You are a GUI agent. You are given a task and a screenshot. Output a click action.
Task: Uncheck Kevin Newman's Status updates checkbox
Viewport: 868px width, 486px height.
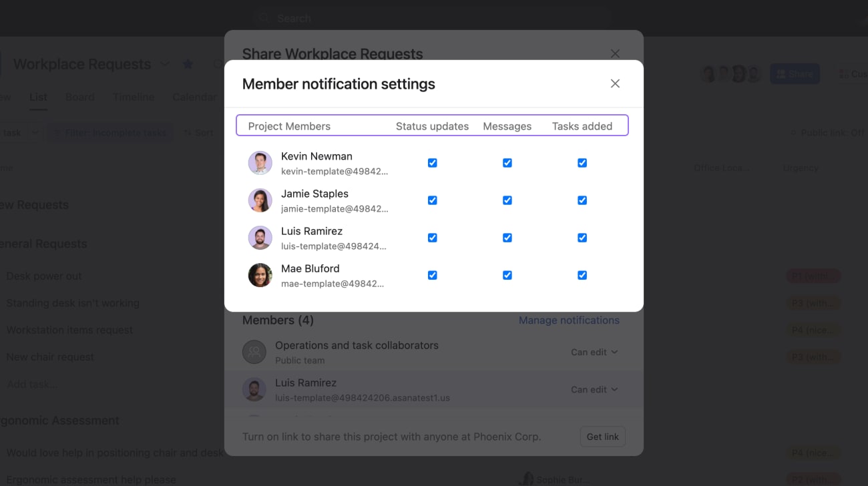pos(433,163)
